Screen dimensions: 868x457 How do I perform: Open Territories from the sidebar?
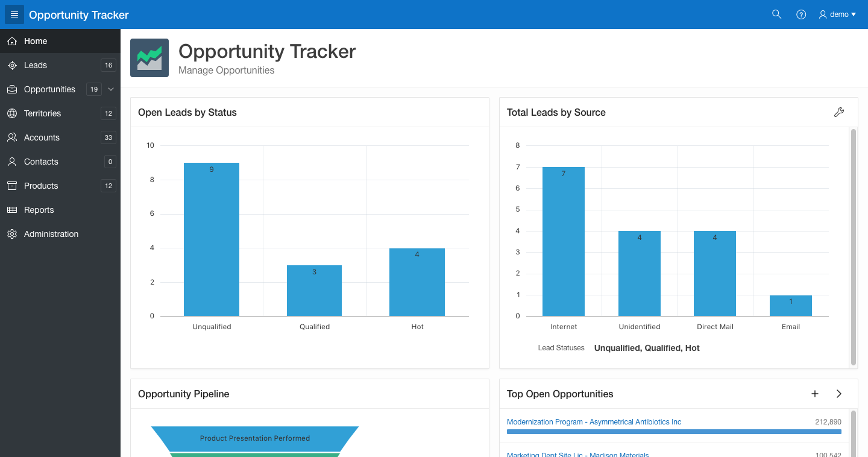42,113
